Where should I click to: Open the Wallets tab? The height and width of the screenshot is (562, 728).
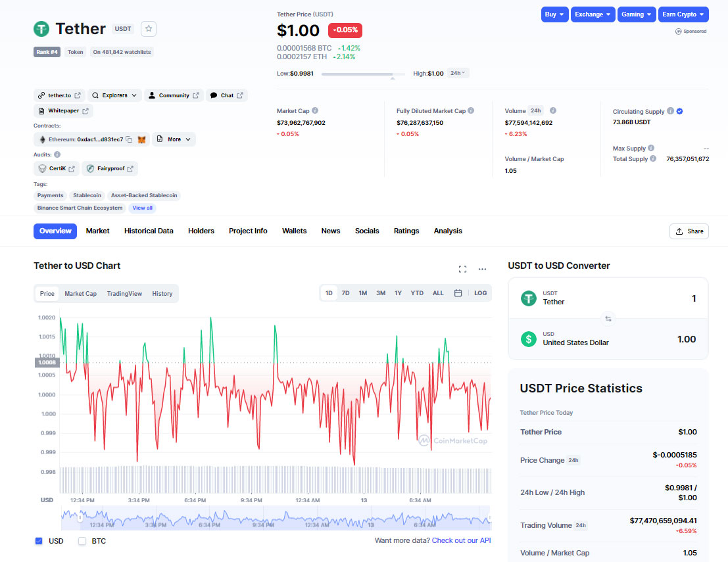pyautogui.click(x=295, y=231)
